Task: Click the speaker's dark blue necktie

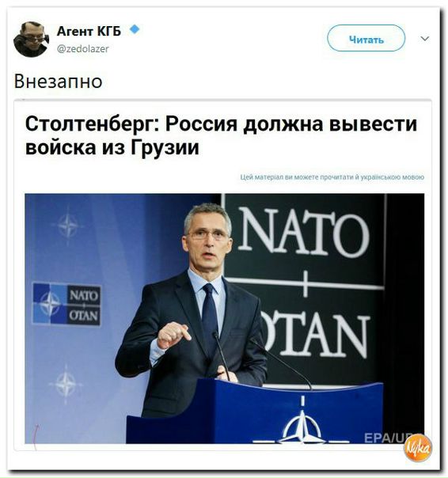Action: pos(210,319)
